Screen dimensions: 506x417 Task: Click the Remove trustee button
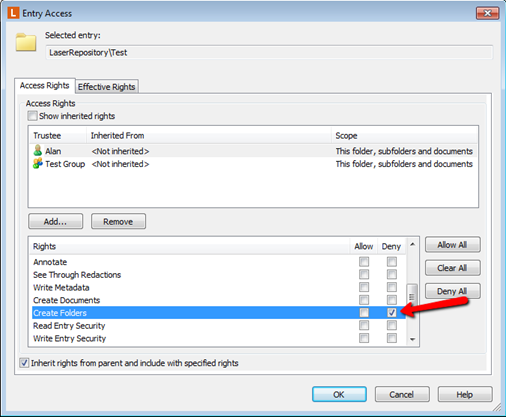pos(118,221)
